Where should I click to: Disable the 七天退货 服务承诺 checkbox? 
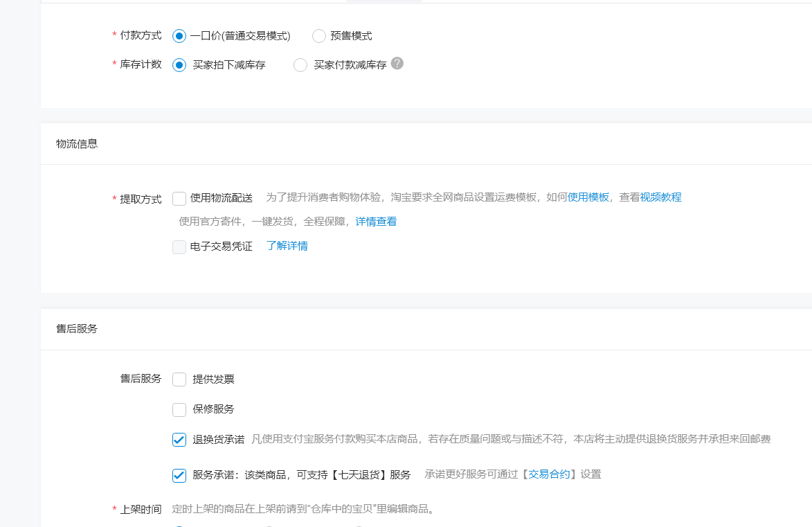pos(179,475)
